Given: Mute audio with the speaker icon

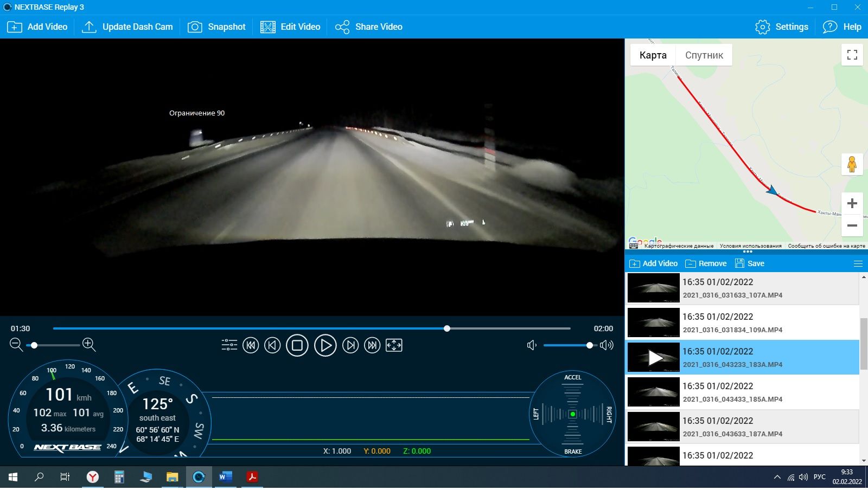Looking at the screenshot, I should coord(532,345).
